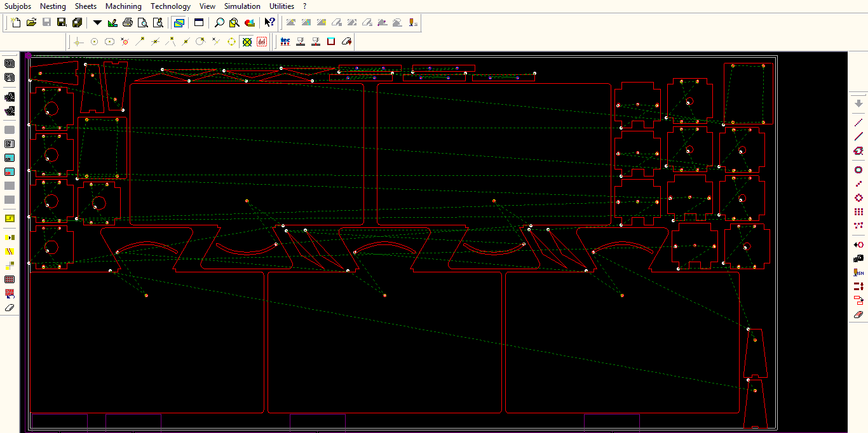Click the red dot grid icon in right sidebar
868x433 pixels.
pos(858,211)
